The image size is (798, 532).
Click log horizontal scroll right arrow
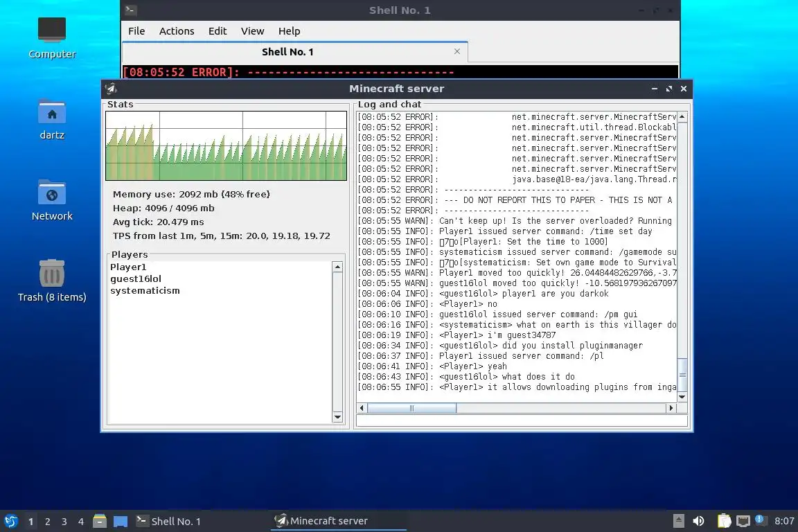point(671,408)
